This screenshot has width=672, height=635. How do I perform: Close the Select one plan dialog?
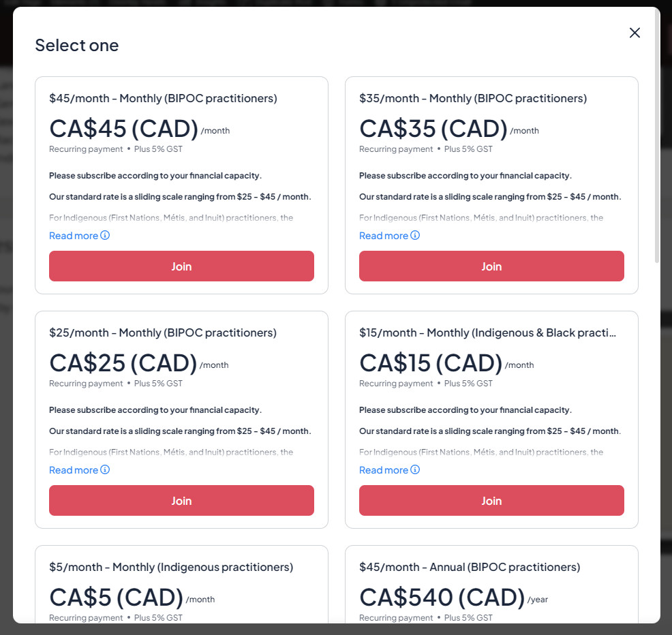tap(635, 33)
